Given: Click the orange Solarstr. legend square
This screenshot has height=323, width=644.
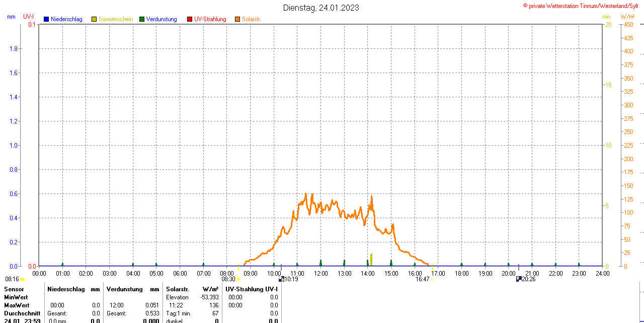Looking at the screenshot, I should click(237, 19).
